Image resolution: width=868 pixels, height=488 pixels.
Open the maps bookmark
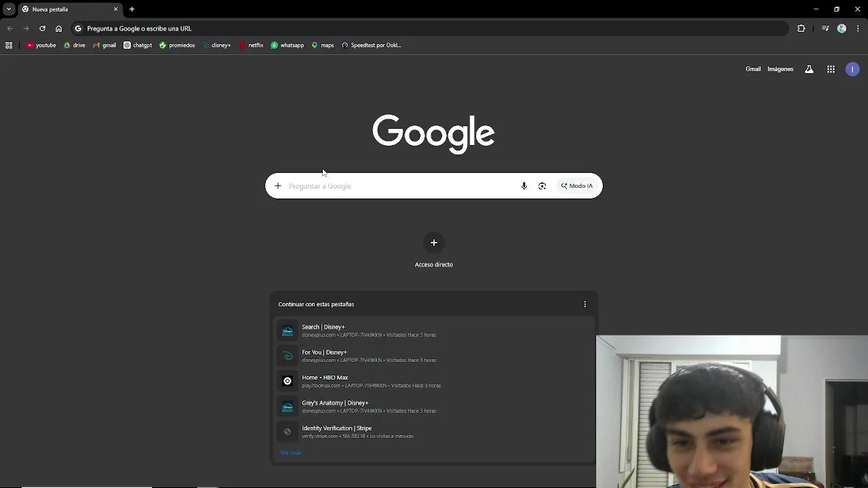[x=323, y=45]
